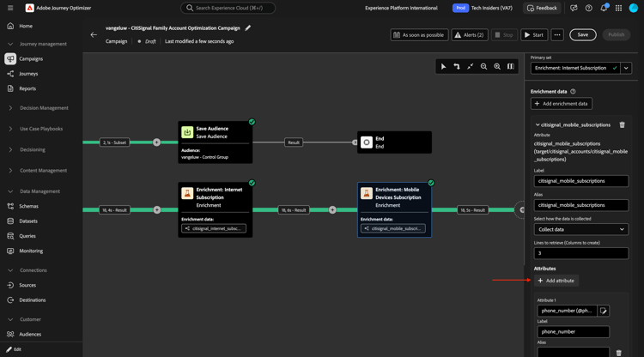Collapse the Journey management section

pyautogui.click(x=10, y=44)
